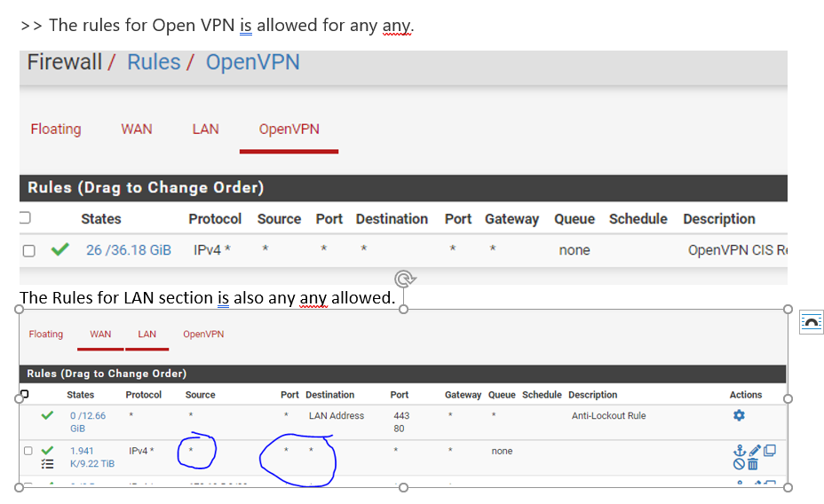
Task: Open the large Floating tab in the OpenVPN screenshot
Action: 56,130
